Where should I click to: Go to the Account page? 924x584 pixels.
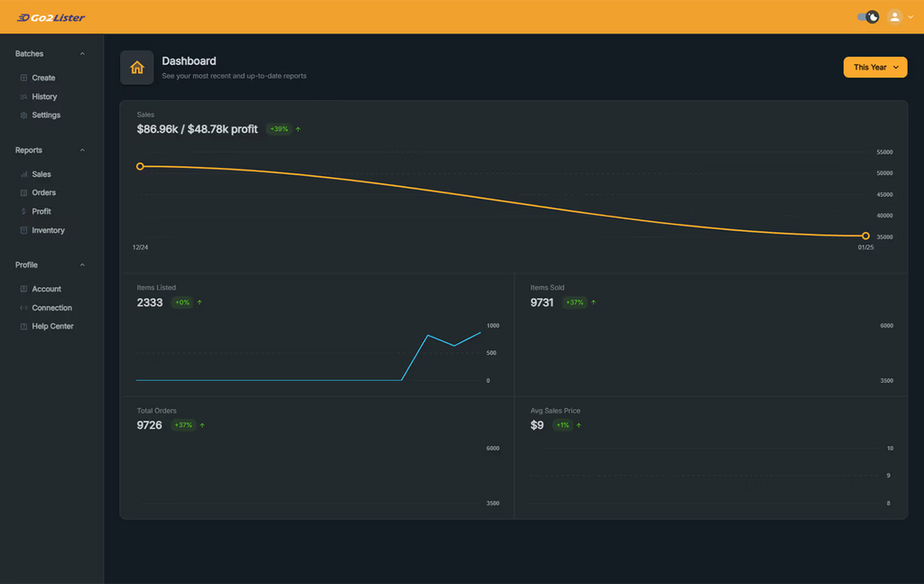[x=46, y=289]
